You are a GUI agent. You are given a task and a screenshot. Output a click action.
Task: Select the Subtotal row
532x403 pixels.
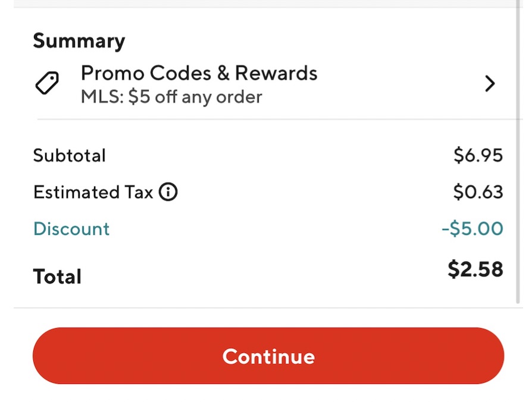[70, 155]
